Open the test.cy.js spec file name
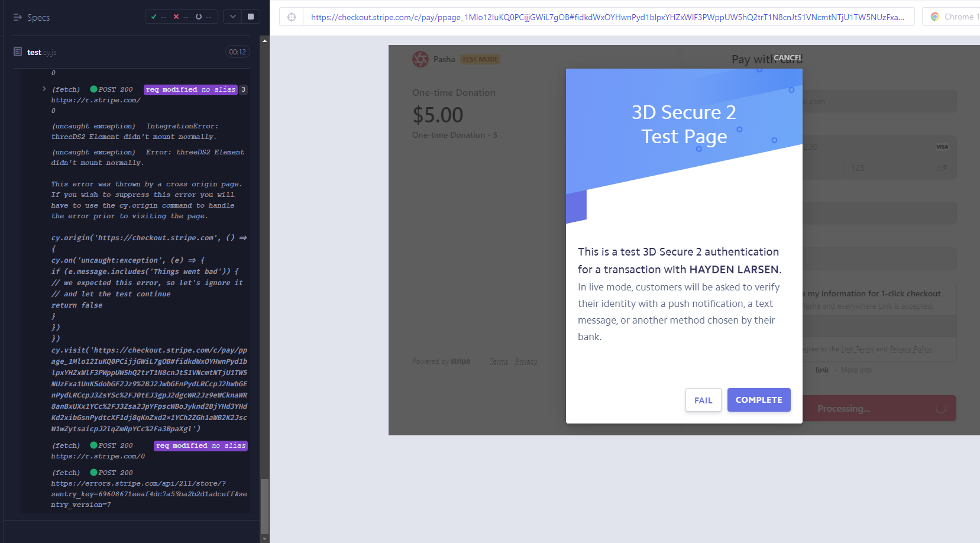The image size is (980, 543). (x=41, y=52)
